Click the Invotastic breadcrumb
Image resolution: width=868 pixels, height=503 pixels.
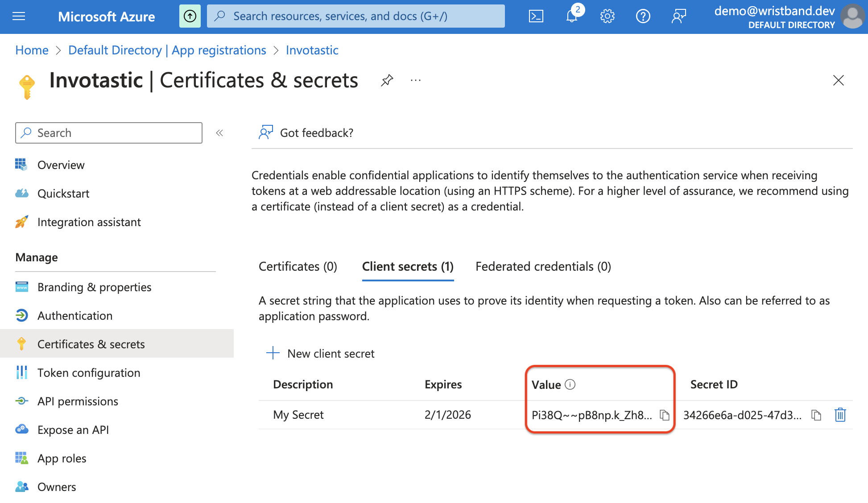312,50
